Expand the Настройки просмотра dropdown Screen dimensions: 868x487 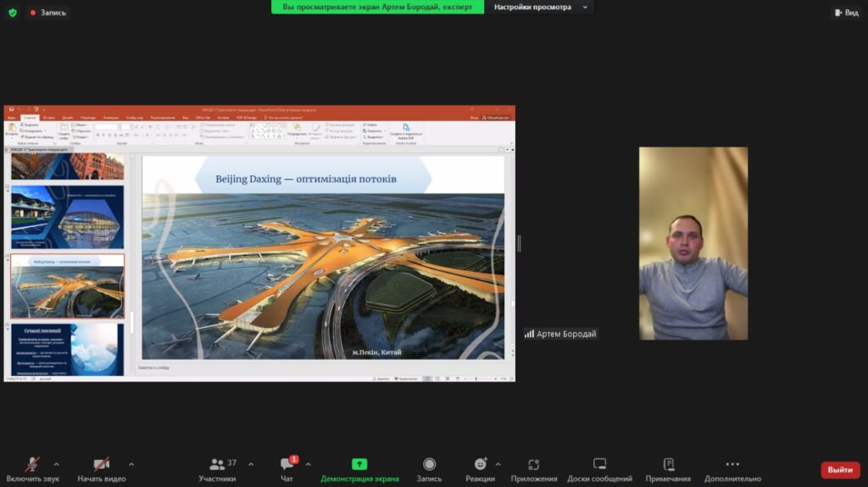coord(539,8)
